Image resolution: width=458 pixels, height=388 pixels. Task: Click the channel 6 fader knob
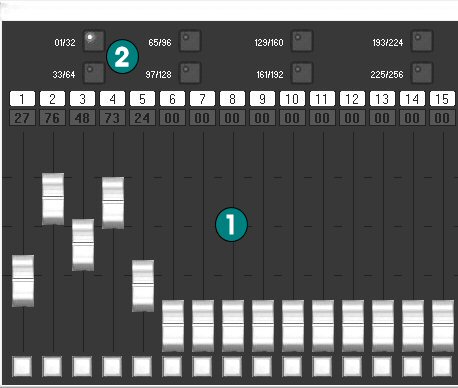point(173,326)
